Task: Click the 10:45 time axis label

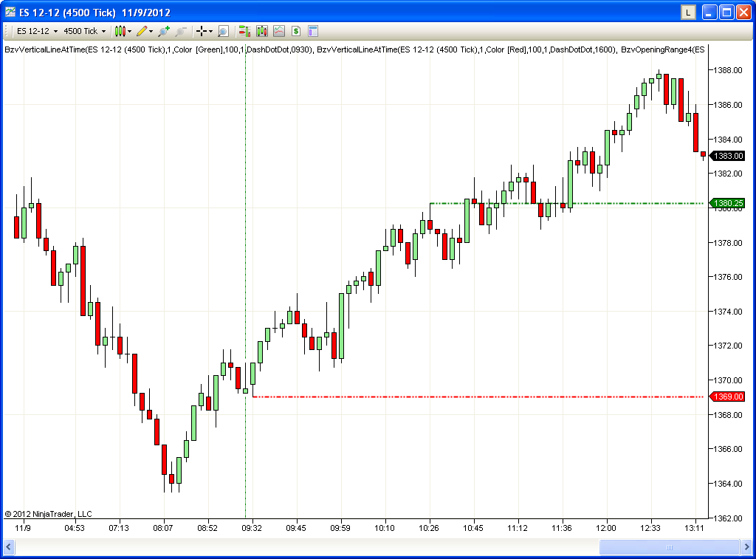Action: [x=473, y=528]
